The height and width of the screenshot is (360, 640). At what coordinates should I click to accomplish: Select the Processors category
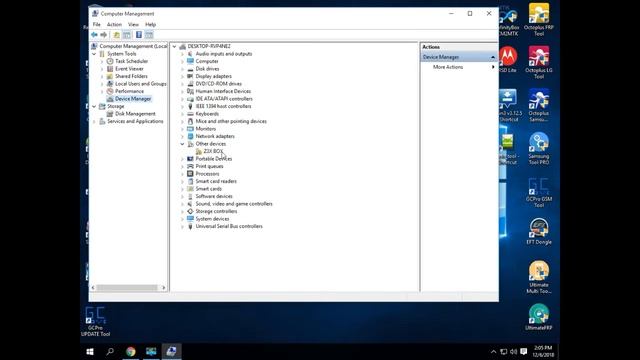[207, 174]
